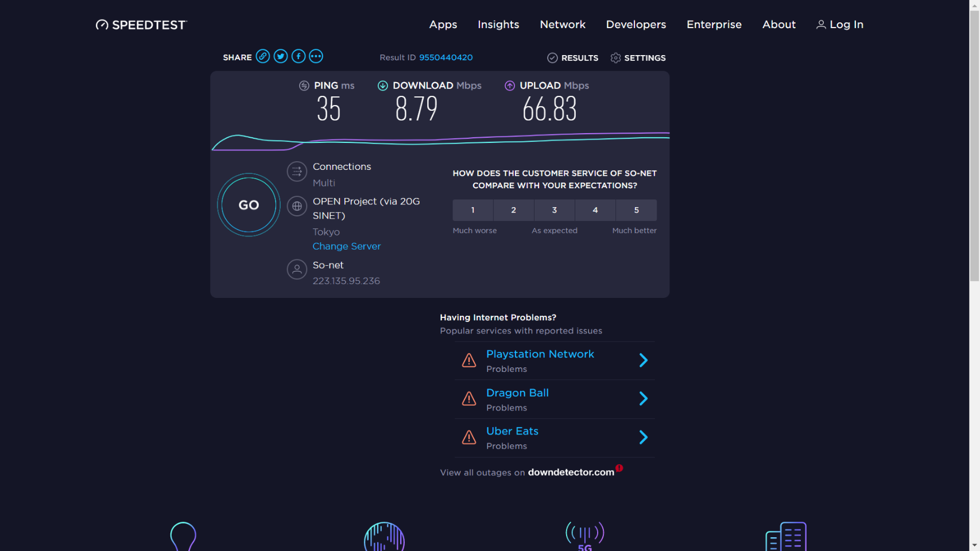Share the result on Twitter
Screen dimensions: 980x551
pos(281,56)
